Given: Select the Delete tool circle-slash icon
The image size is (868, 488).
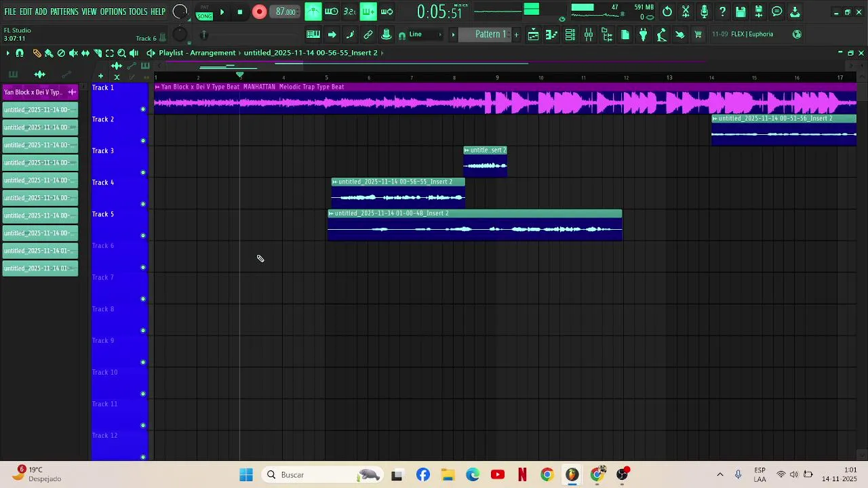Looking at the screenshot, I should click(x=61, y=53).
